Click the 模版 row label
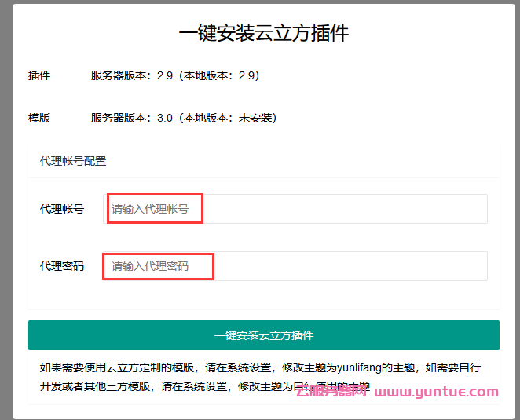The height and width of the screenshot is (420, 520). click(x=39, y=118)
